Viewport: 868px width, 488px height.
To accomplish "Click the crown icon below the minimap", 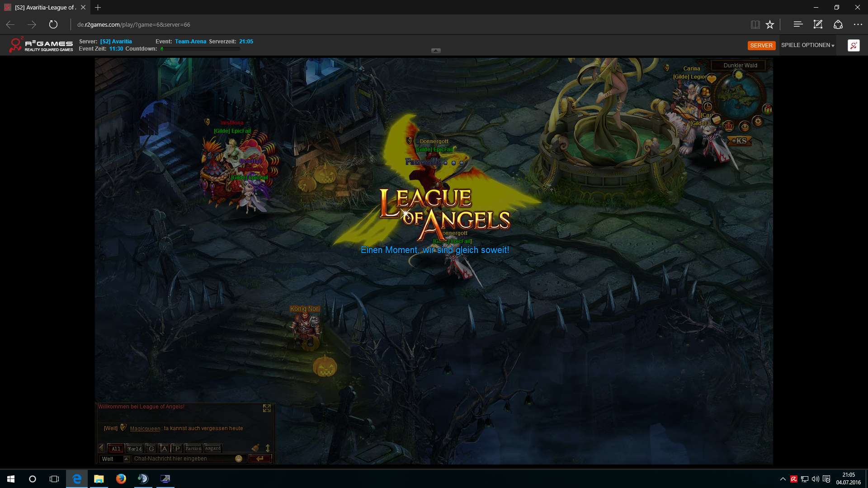I will coord(729,126).
